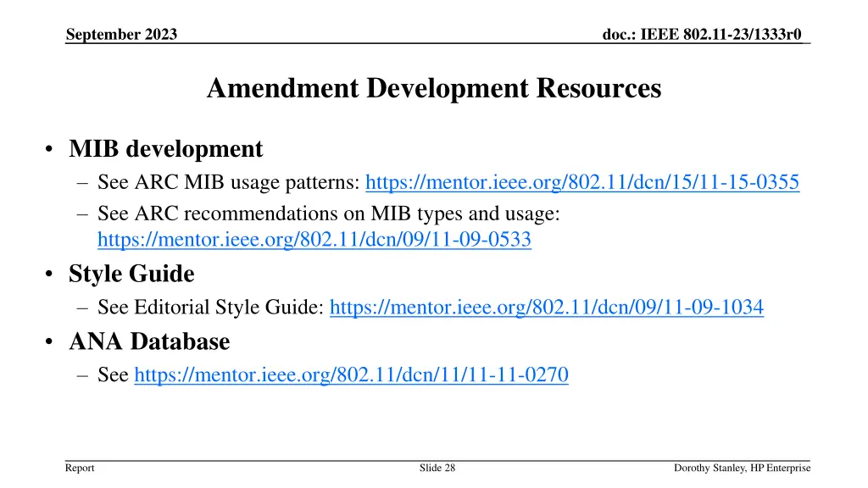Click the Slide 28 footer number
The height and width of the screenshot is (488, 868).
tap(437, 468)
